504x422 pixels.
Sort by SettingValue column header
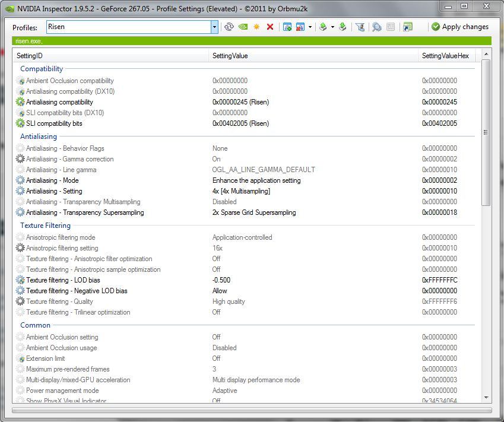tap(313, 56)
